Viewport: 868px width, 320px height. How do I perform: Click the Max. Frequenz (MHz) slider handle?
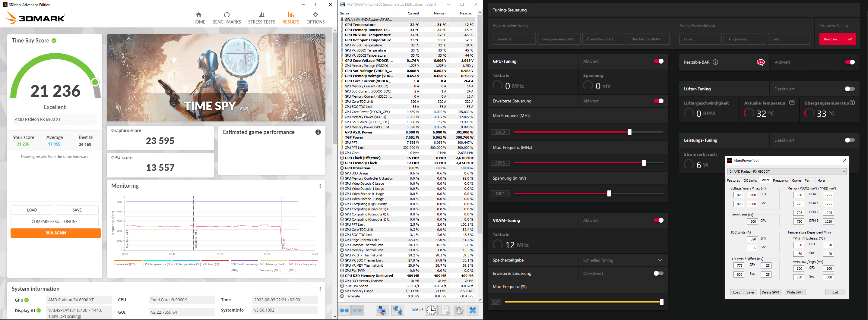644,163
